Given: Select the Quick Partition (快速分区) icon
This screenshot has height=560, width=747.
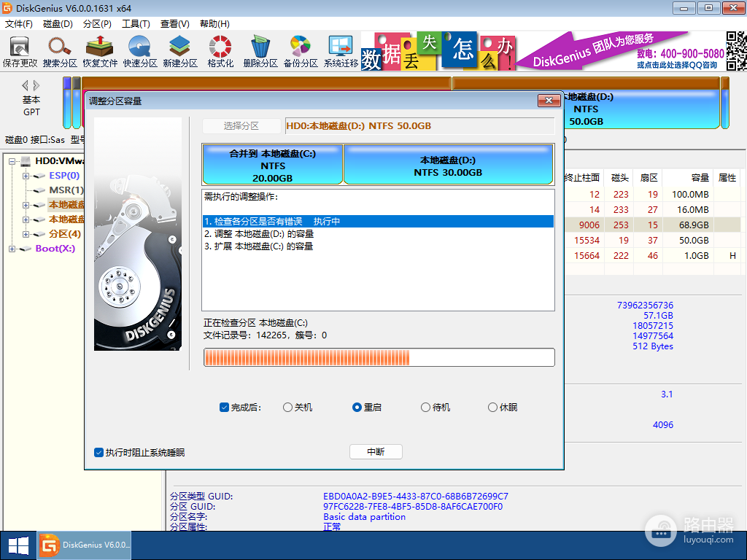Looking at the screenshot, I should [x=140, y=52].
